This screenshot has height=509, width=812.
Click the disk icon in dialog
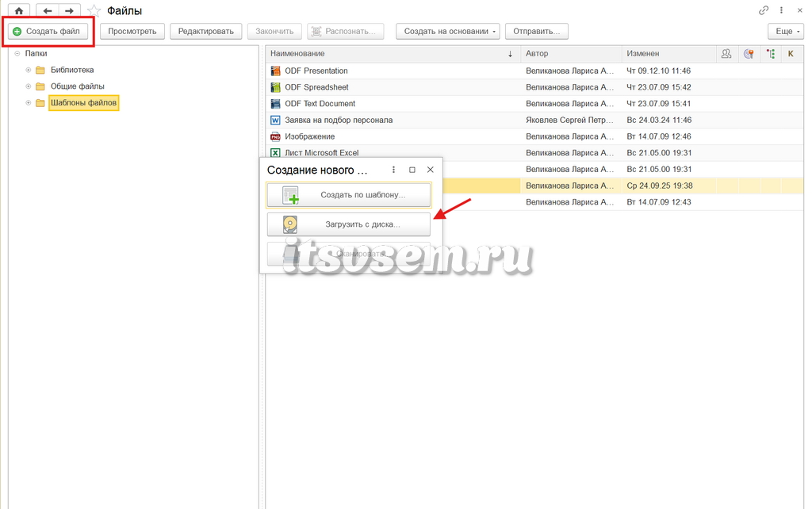pyautogui.click(x=290, y=224)
